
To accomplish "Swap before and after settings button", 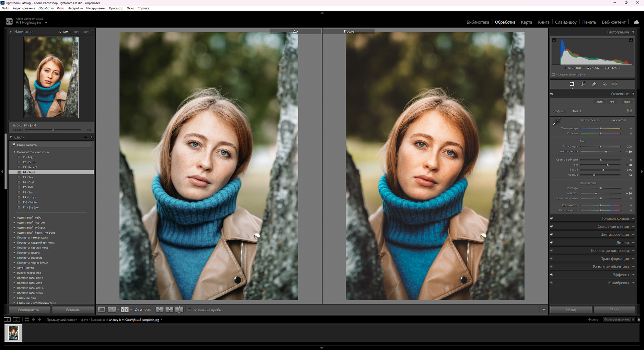I will tap(179, 310).
